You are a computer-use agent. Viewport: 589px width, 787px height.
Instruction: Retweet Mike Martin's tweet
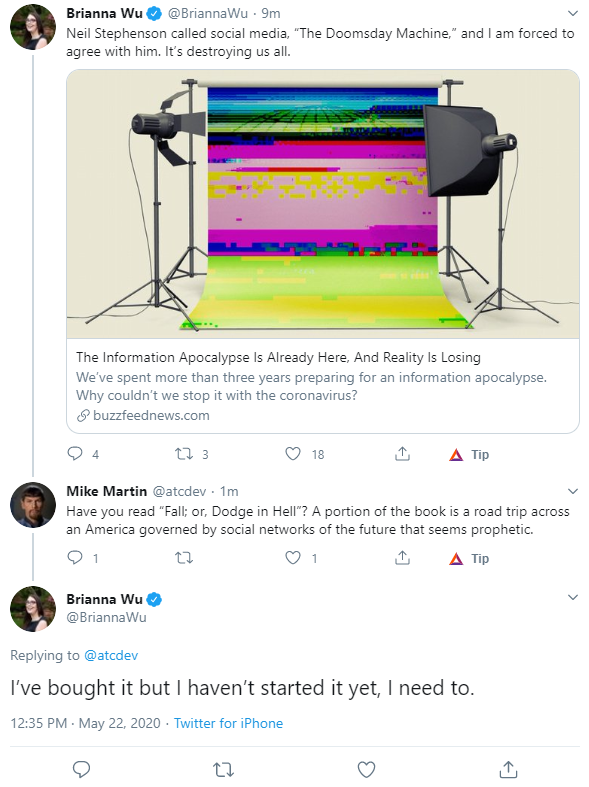(x=184, y=558)
